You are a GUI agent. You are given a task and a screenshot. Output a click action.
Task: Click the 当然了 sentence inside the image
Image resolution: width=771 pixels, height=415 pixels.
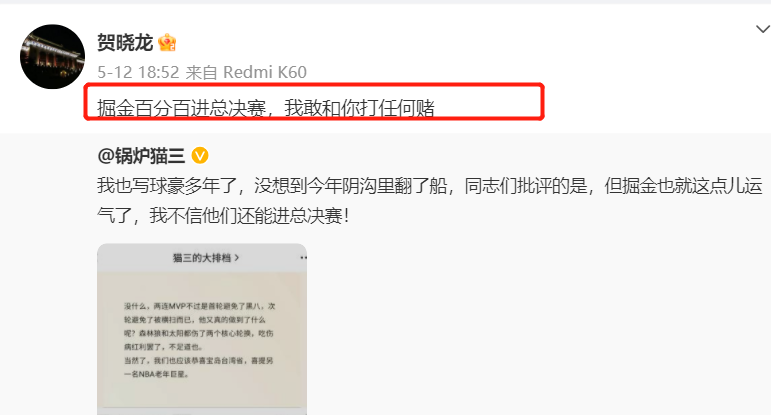[x=199, y=360]
